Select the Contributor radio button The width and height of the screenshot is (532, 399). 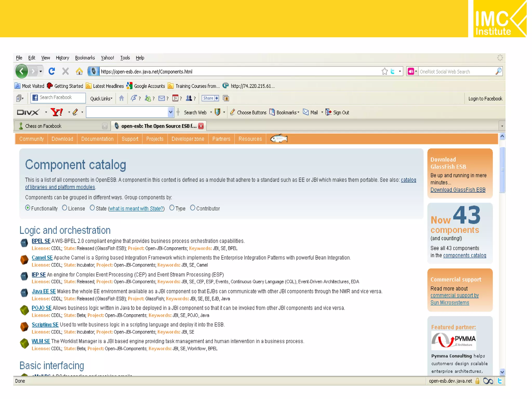click(192, 208)
